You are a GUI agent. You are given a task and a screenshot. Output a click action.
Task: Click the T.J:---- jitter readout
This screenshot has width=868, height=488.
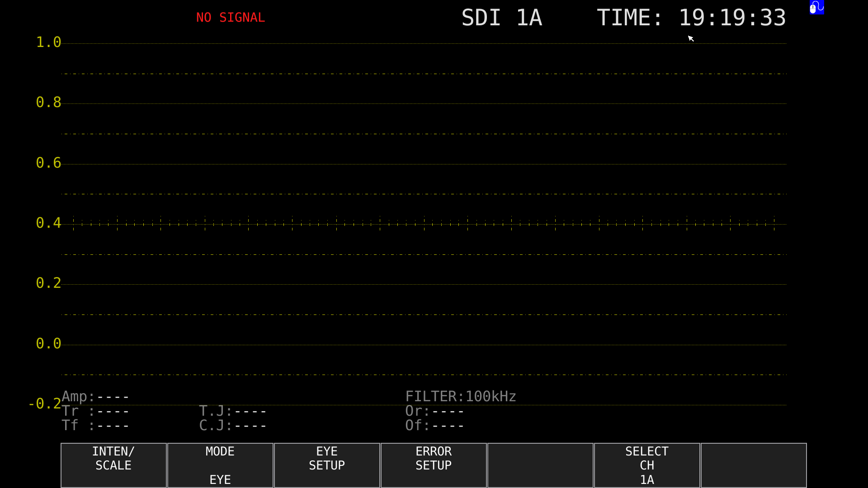pos(233,411)
